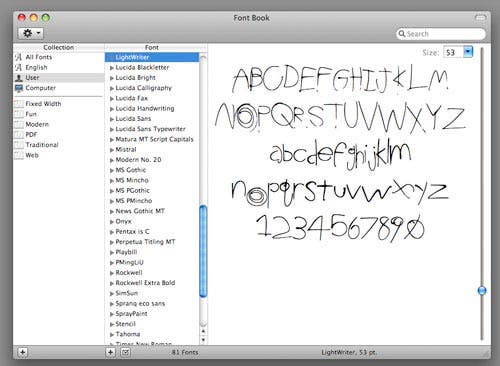Select the Pentax is C font
500x366 pixels.
(x=132, y=232)
